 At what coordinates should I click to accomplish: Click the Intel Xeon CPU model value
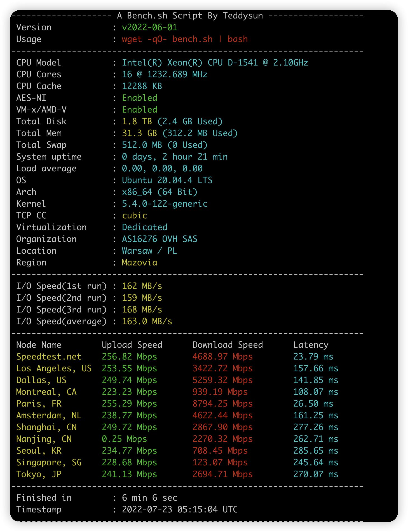[215, 63]
